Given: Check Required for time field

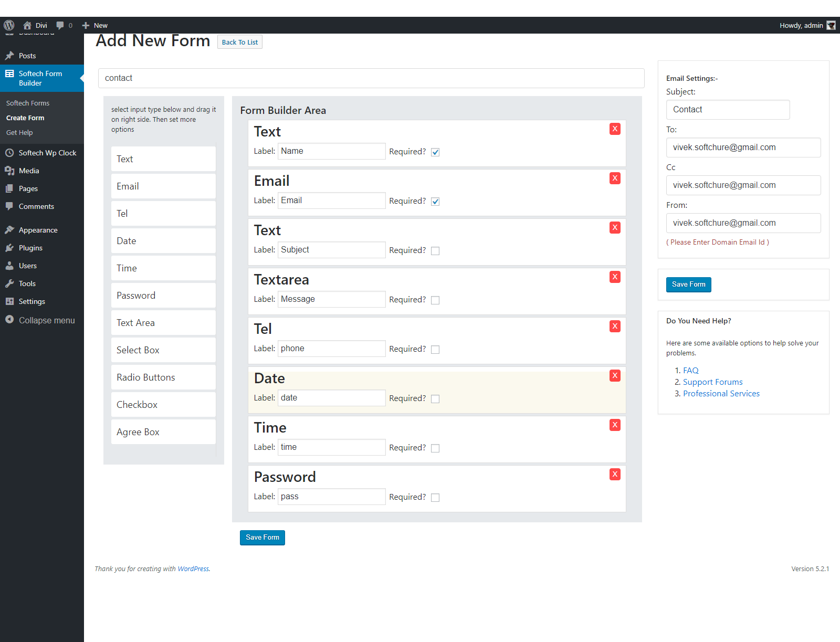Looking at the screenshot, I should pyautogui.click(x=435, y=448).
